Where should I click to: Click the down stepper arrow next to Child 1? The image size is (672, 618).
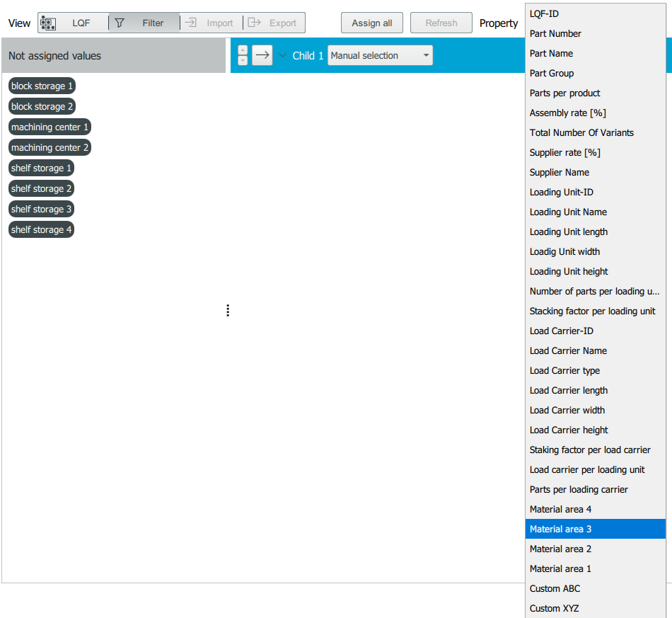243,60
